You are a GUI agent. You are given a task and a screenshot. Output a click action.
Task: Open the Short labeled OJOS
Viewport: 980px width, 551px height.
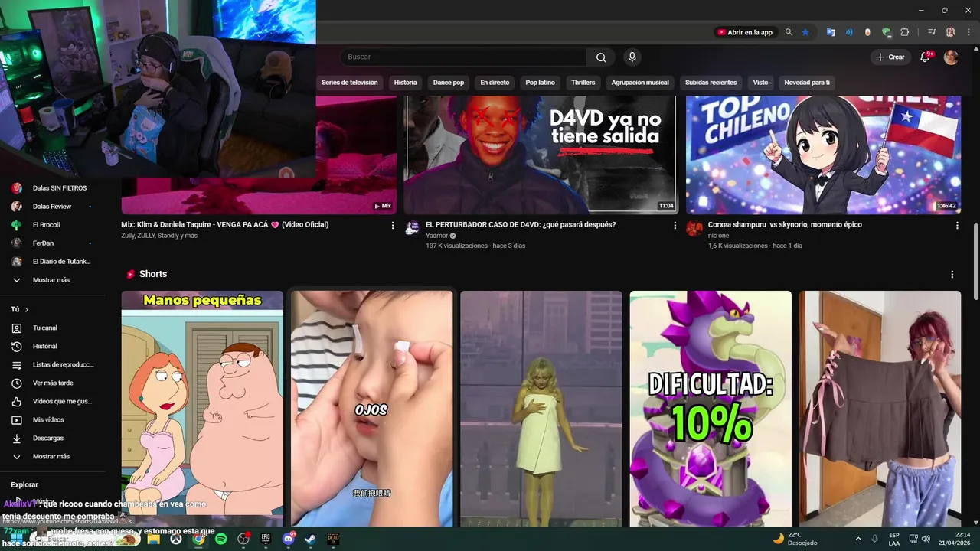(x=372, y=408)
